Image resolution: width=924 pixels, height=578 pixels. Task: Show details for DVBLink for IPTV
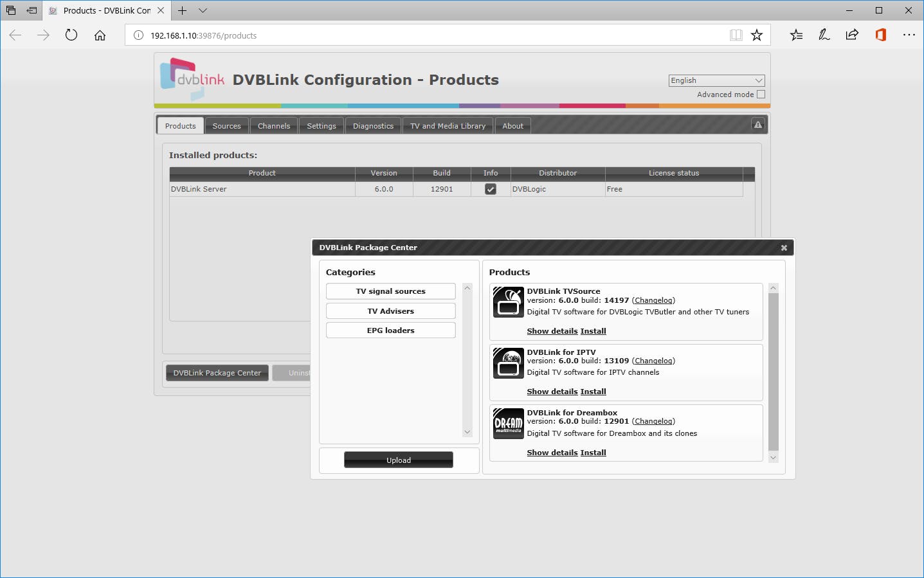click(x=552, y=392)
